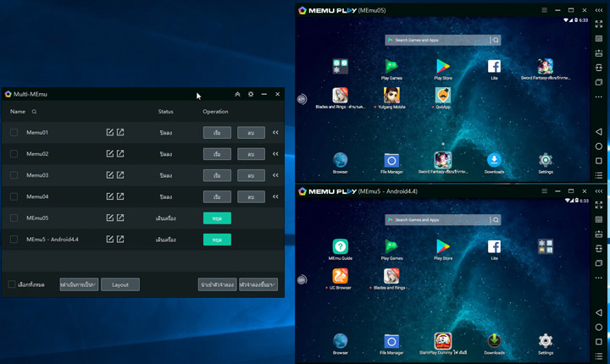
Task: Open hamburger menu in MEmu05 title bar
Action: click(544, 10)
